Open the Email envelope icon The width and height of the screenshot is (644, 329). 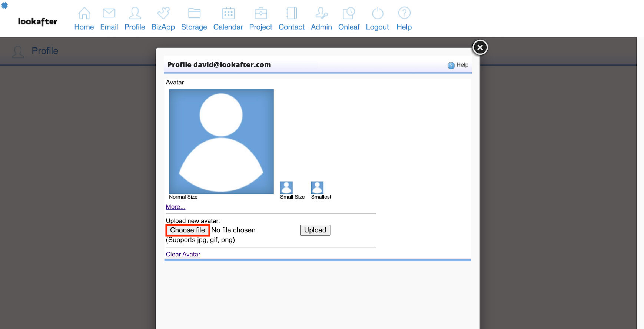click(x=109, y=13)
